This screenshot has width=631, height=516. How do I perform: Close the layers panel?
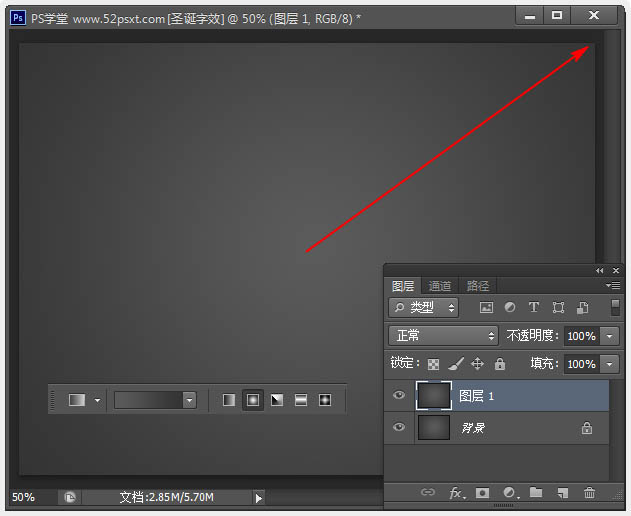coord(616,271)
